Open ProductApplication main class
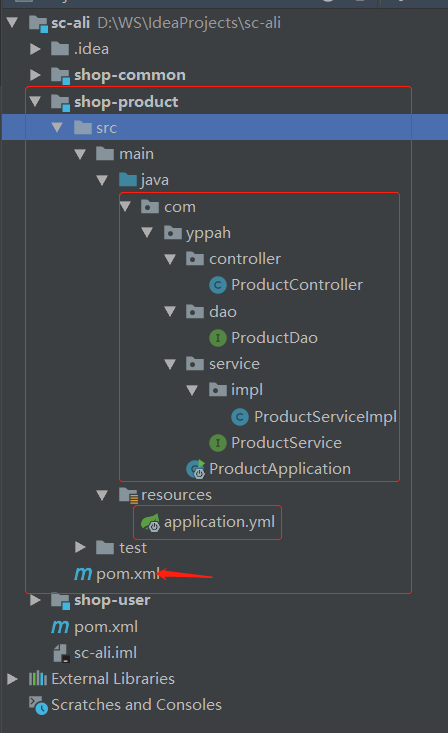Screen dimensions: 448x733 (x=280, y=469)
